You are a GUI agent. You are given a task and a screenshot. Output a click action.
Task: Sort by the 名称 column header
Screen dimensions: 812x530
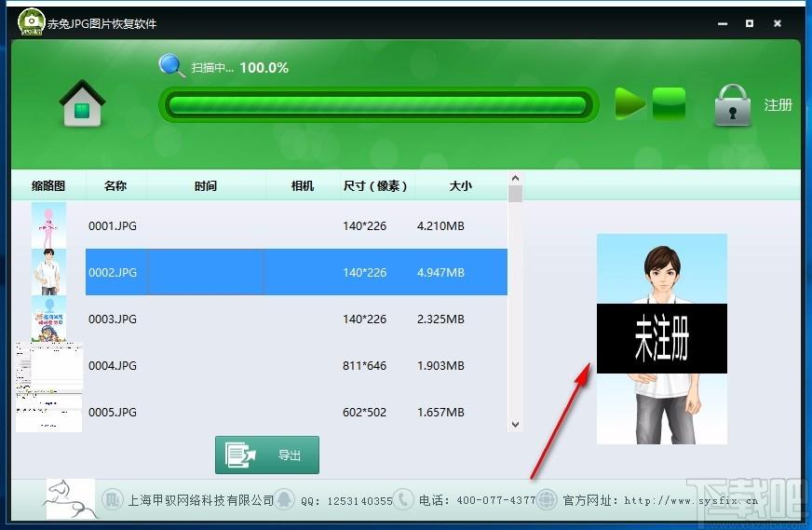[x=115, y=185]
